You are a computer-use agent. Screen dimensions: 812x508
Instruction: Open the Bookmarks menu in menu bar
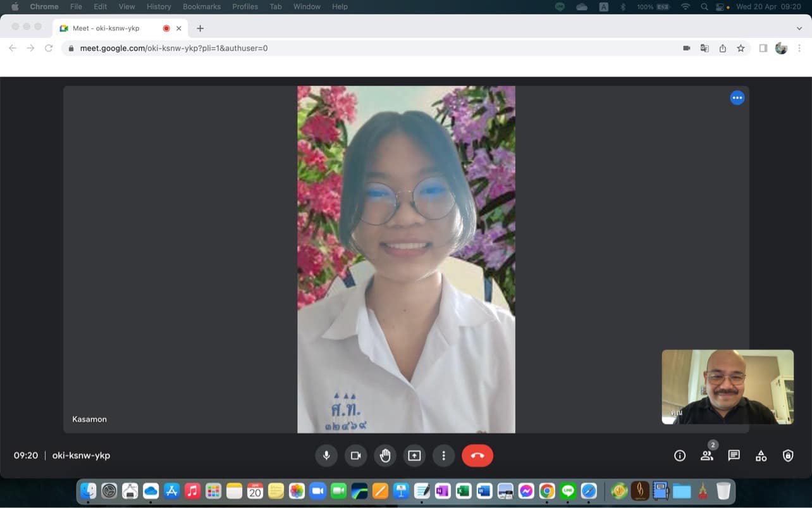202,6
